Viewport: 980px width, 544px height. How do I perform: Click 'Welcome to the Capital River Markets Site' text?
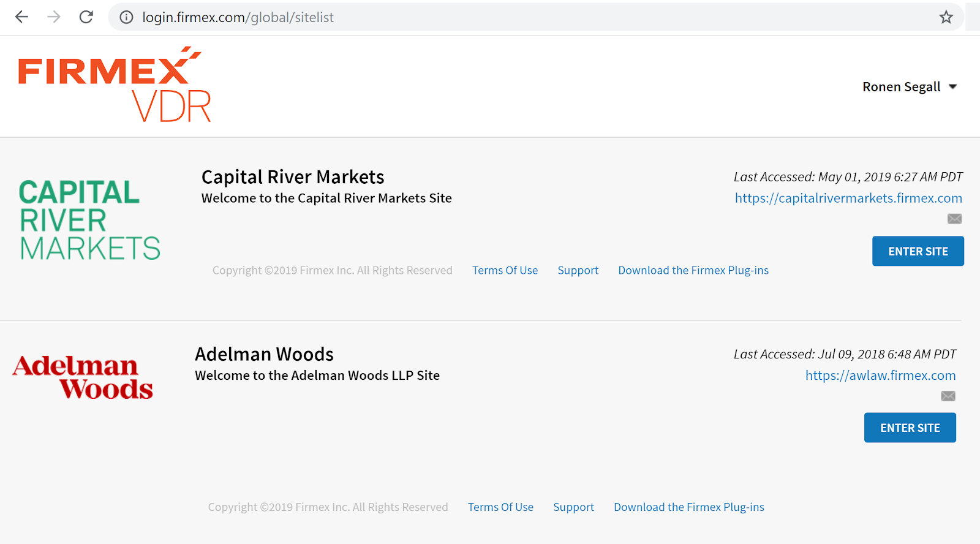326,198
